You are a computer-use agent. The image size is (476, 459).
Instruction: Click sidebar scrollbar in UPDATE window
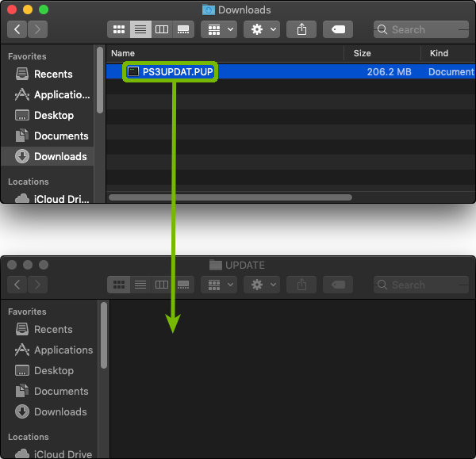(x=104, y=335)
